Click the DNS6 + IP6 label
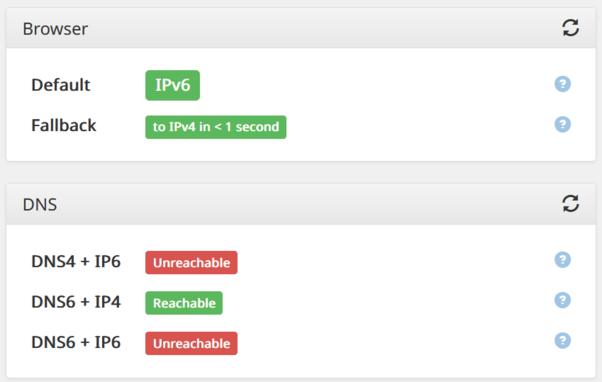Viewport: 602px width, 382px height. click(x=76, y=342)
